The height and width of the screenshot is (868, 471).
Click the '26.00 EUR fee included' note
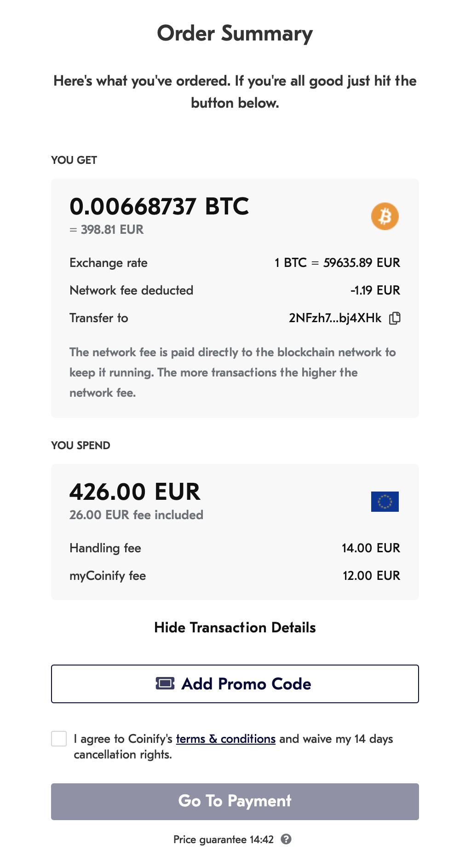[136, 515]
